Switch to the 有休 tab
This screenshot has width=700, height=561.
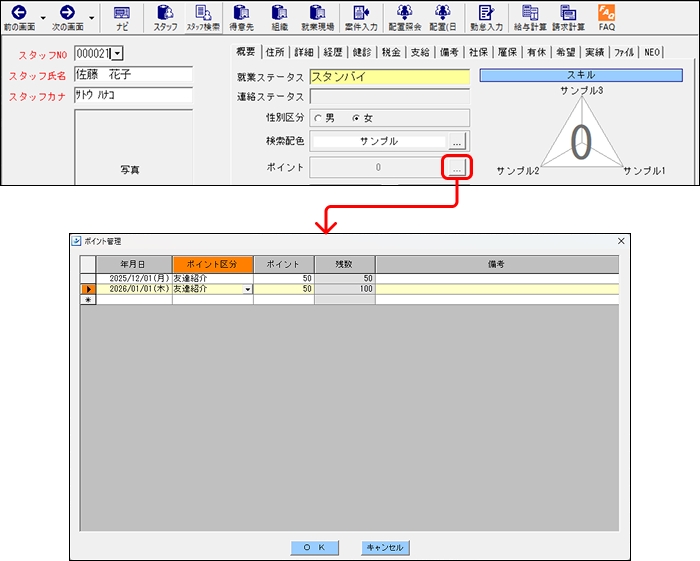pyautogui.click(x=537, y=52)
